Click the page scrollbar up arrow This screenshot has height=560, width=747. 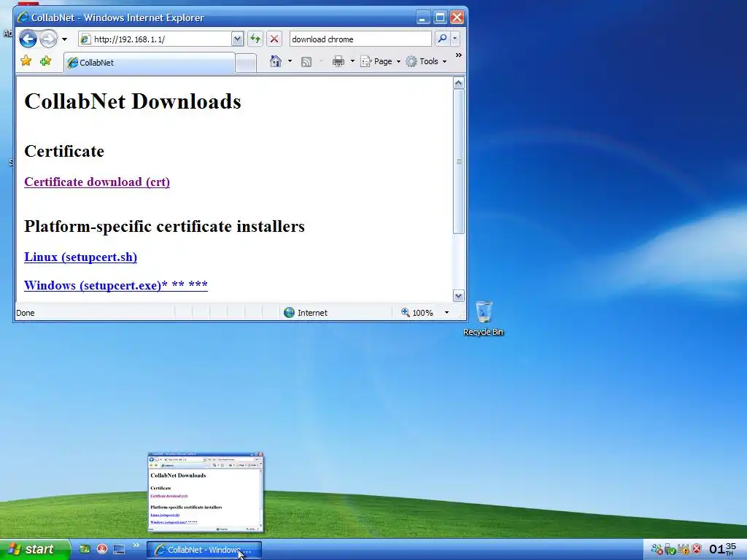[x=458, y=83]
